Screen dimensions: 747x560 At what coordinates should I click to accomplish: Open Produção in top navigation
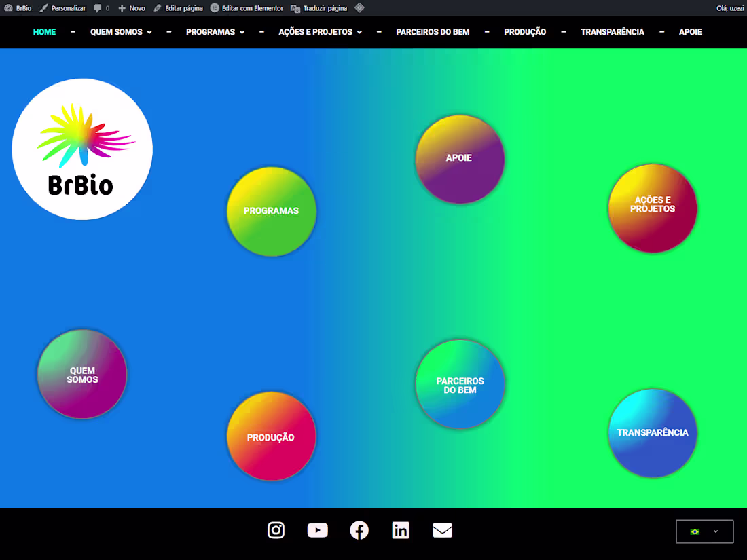pos(525,32)
